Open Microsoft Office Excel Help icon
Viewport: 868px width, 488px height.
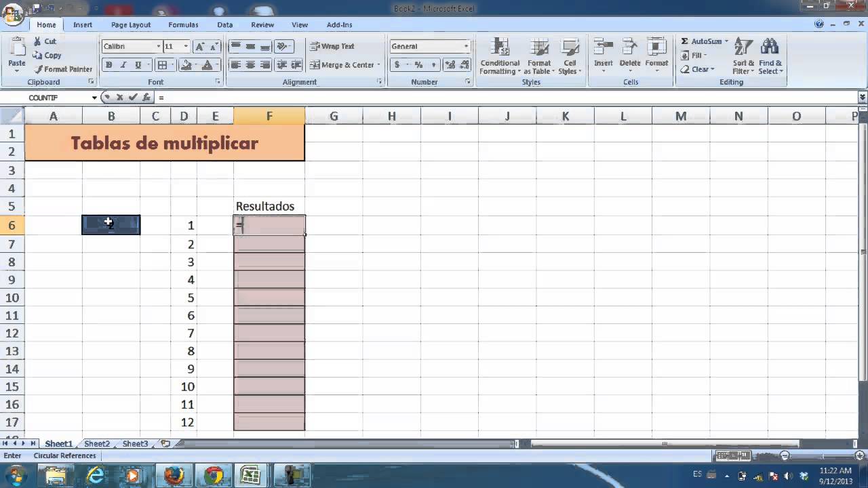(x=819, y=24)
